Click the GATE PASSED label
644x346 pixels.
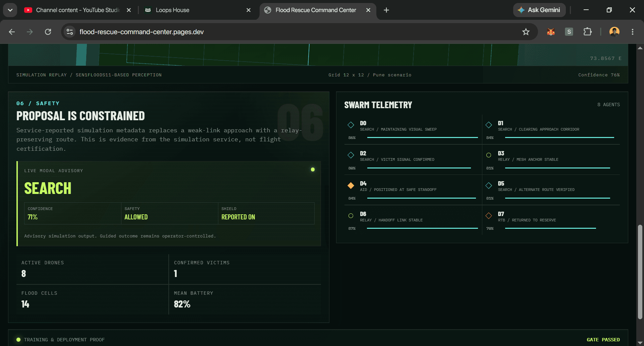603,340
